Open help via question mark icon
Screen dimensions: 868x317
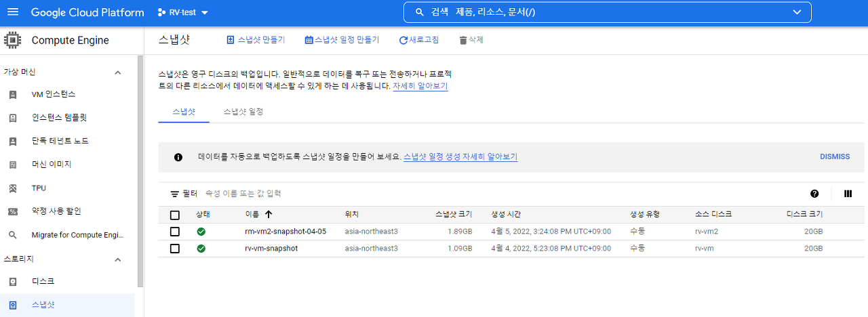[x=814, y=194]
